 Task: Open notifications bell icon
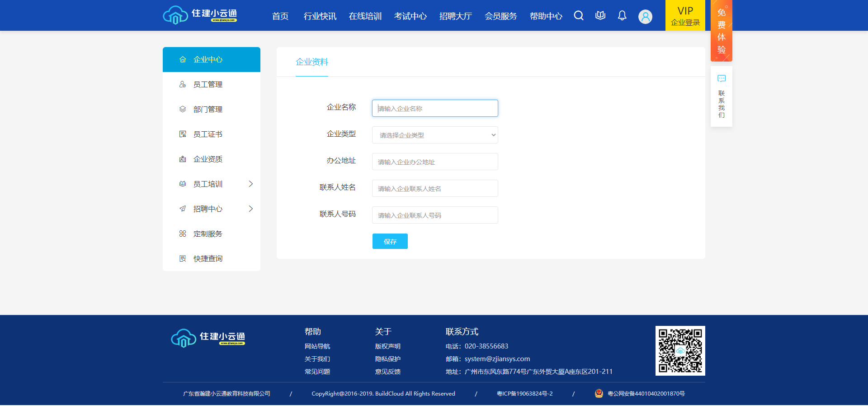[622, 16]
